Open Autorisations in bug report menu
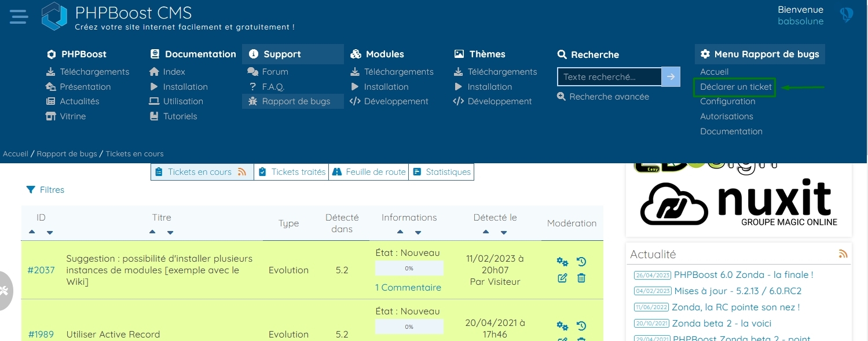The image size is (868, 341). (727, 116)
